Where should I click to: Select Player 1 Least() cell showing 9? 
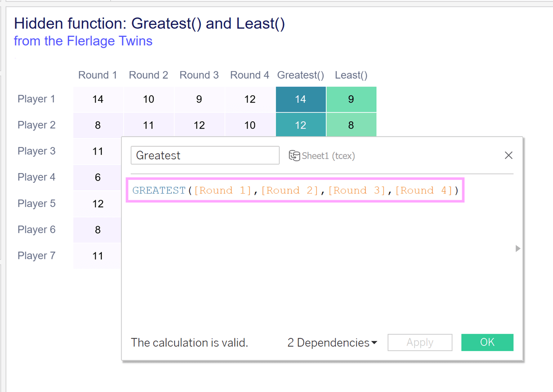(351, 99)
